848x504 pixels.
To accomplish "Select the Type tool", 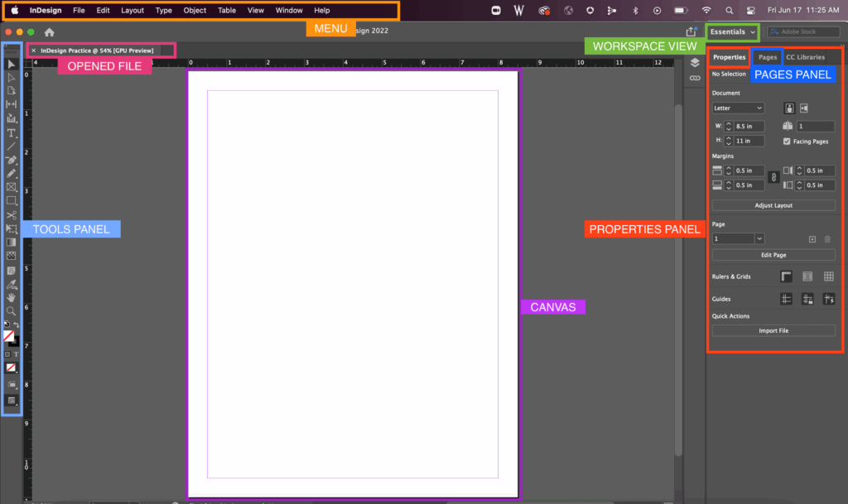I will pos(12,132).
